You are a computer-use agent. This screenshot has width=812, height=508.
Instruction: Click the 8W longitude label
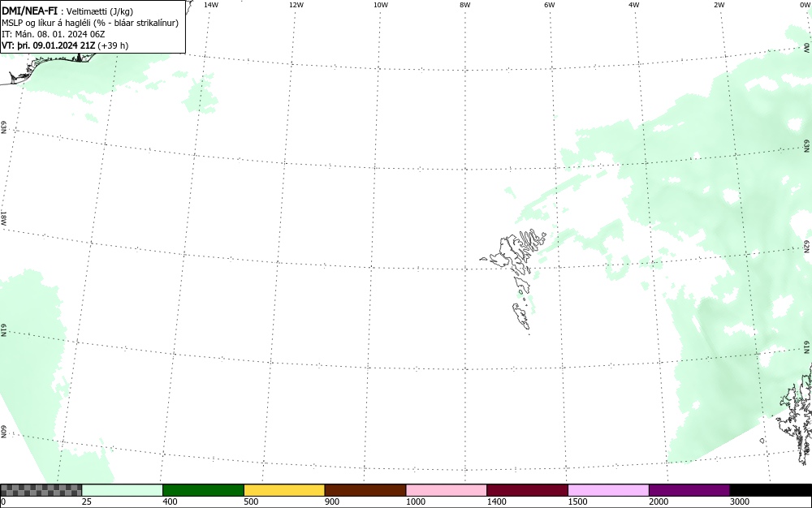[464, 5]
